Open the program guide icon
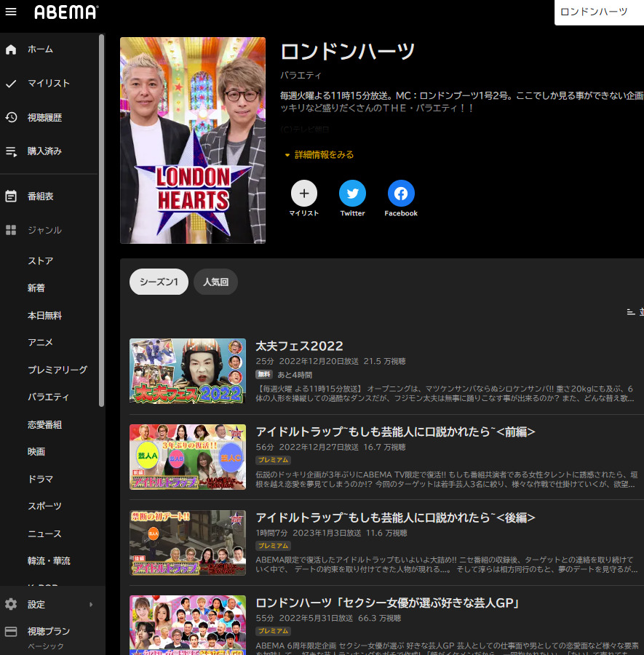Viewport: 644px width, 655px height. (x=11, y=196)
